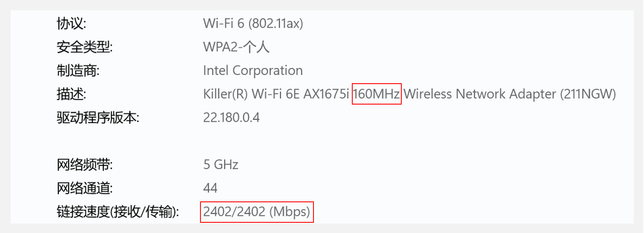Select the WPA2-个人 value text
This screenshot has height=233, width=644.
[x=236, y=47]
